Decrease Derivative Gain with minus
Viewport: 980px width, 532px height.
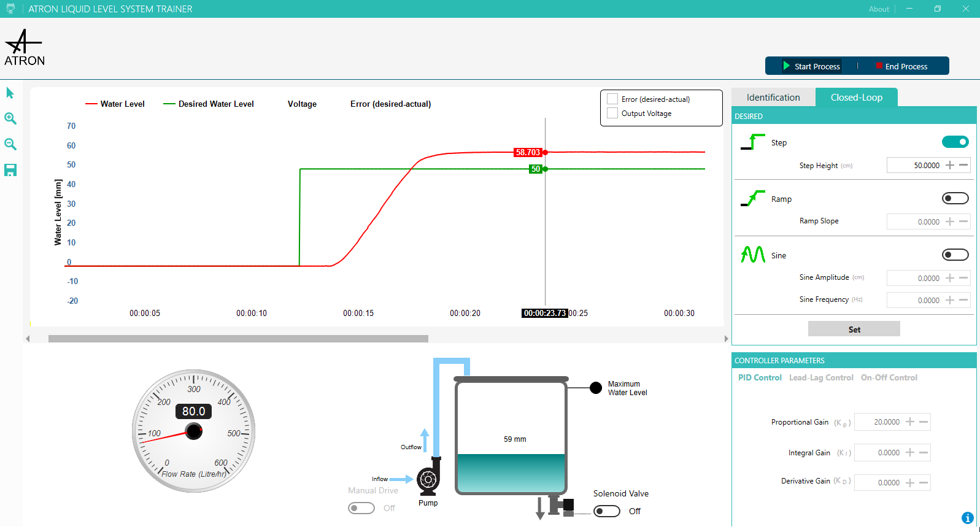[924, 483]
